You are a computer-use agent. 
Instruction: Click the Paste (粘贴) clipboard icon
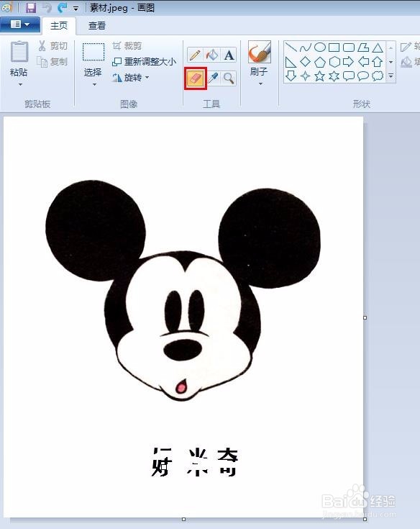coord(19,51)
